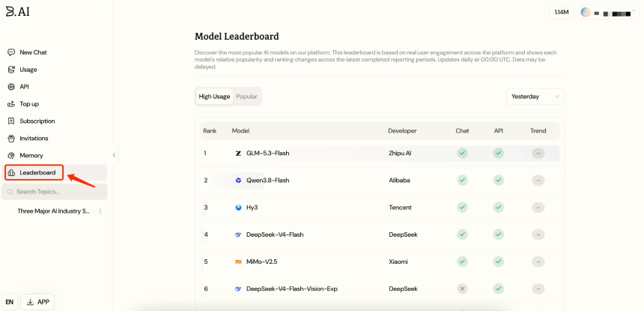Open the Subscription menu item
The width and height of the screenshot is (644, 311).
(54, 121)
